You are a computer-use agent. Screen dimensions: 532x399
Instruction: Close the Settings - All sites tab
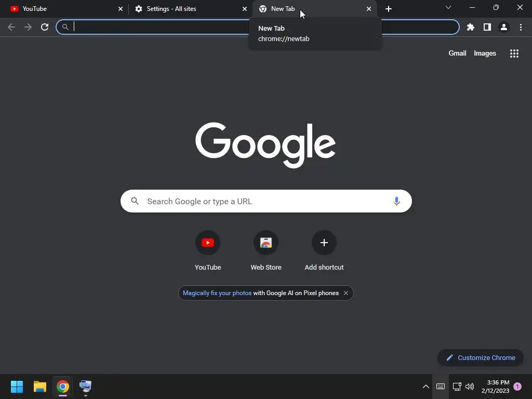[245, 9]
